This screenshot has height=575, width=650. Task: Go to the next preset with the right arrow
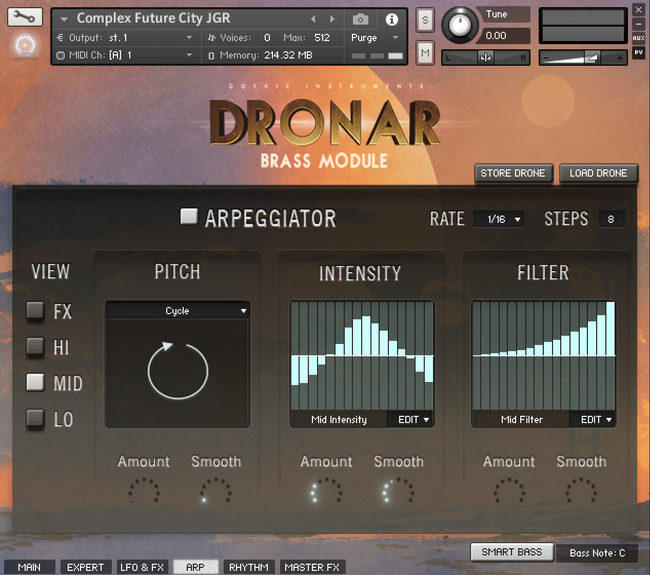332,19
